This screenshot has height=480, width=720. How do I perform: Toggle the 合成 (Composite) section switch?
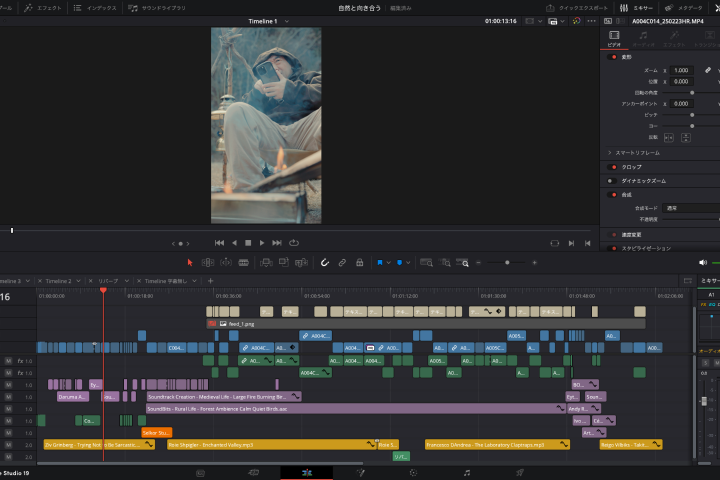[612, 195]
